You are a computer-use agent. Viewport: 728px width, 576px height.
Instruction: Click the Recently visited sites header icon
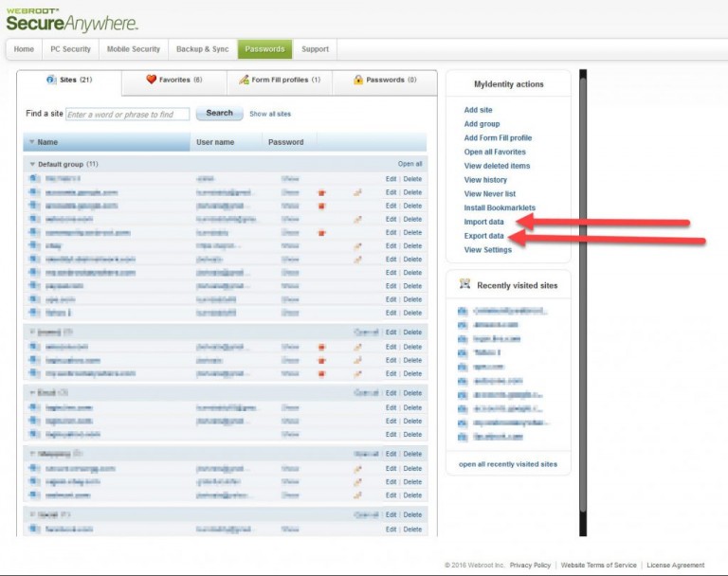[x=464, y=284]
